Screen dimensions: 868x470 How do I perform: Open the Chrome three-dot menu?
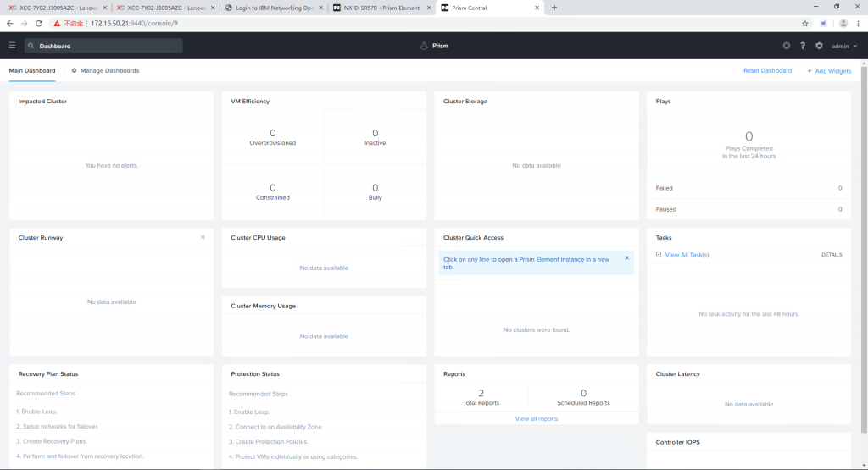(x=858, y=23)
